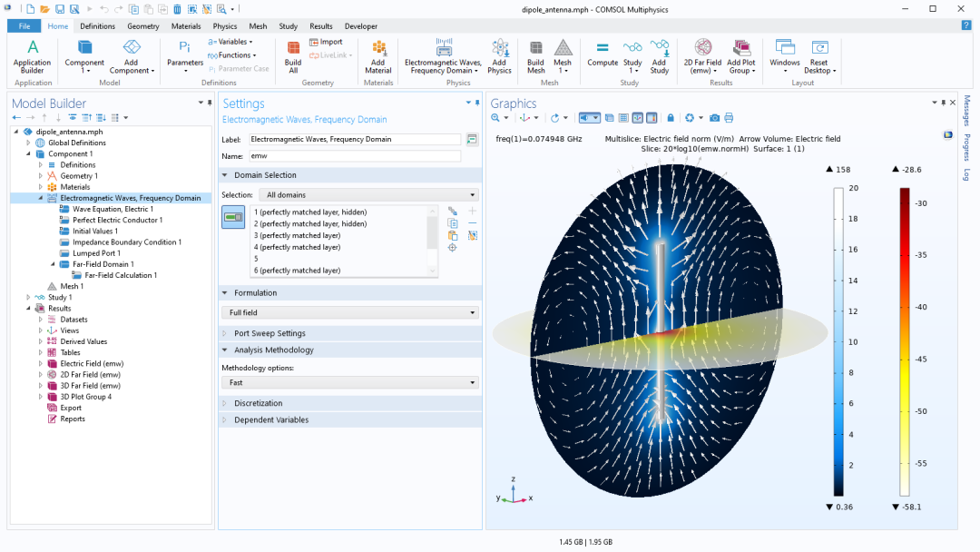Open the Selection dropdown showing All domains
The width and height of the screenshot is (980, 552).
pos(368,195)
